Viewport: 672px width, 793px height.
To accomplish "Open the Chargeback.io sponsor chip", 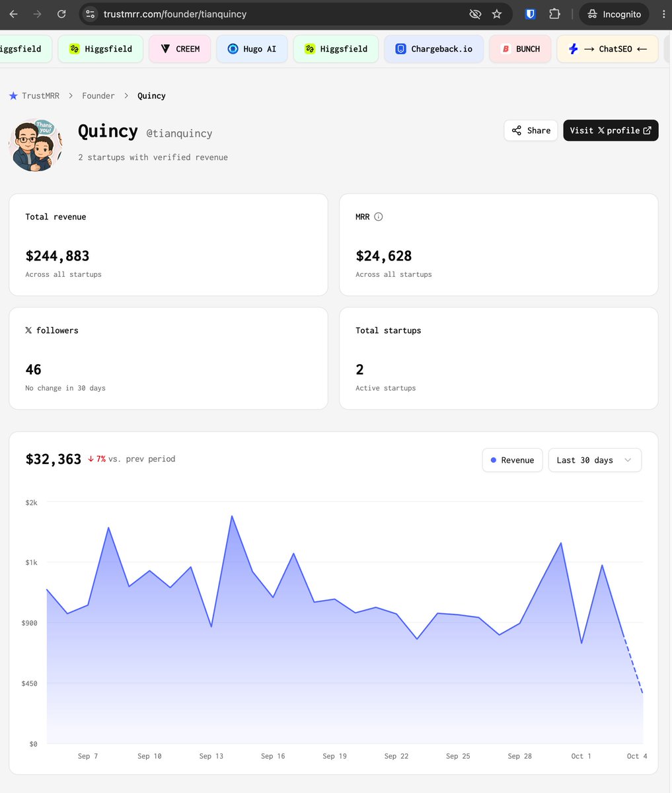I will tap(433, 49).
